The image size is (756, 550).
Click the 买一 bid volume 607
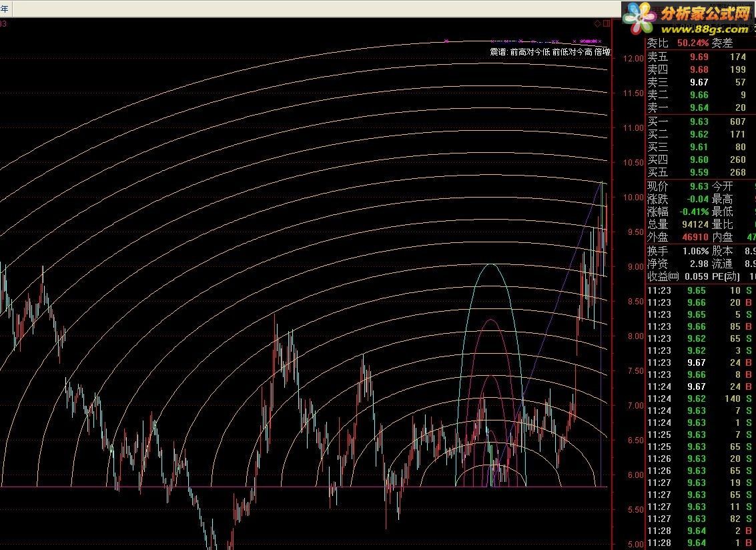pyautogui.click(x=738, y=121)
